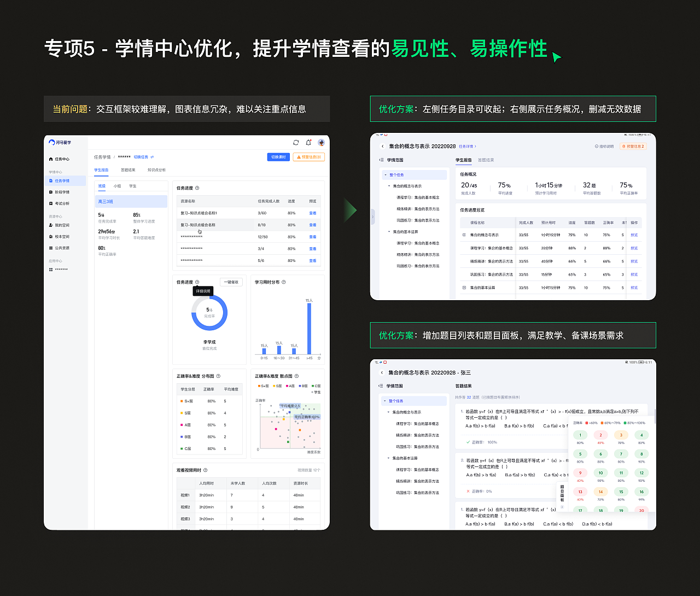Select the 高三3班 class card
Image resolution: width=700 pixels, height=596 pixels.
(x=131, y=201)
